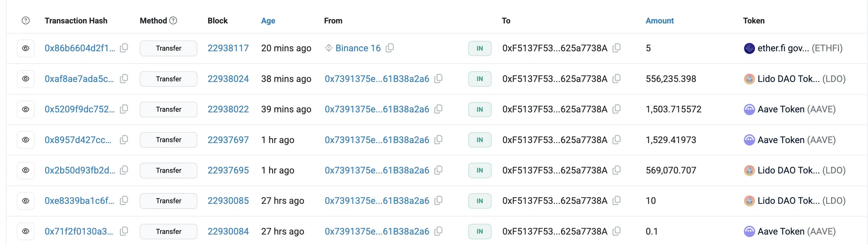Copy To address in ETHFI row
Screen dimensions: 868x245
tap(617, 48)
